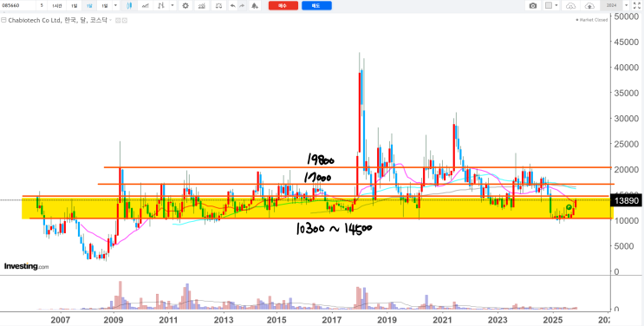This screenshot has width=644, height=326.
Task: Select the 1시간 interval
Action: tap(56, 6)
